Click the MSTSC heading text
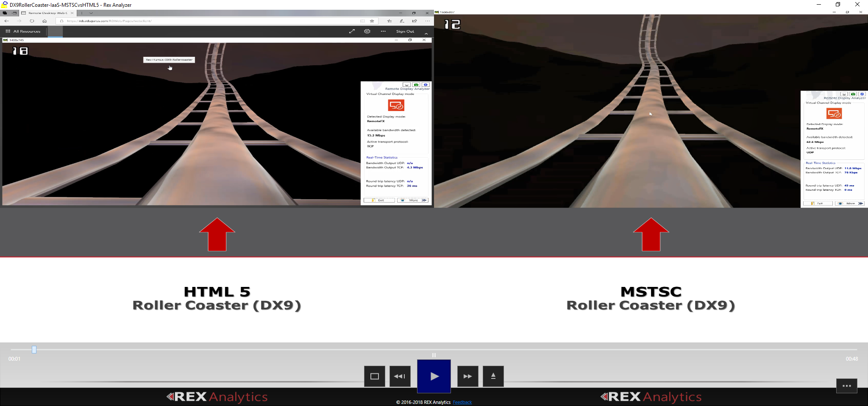 click(651, 292)
